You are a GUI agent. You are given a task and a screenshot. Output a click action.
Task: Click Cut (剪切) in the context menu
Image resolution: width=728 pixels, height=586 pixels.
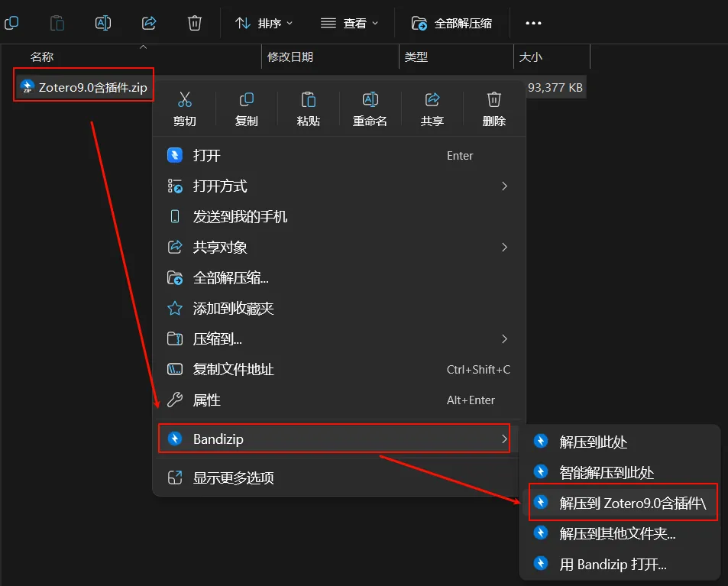point(185,109)
